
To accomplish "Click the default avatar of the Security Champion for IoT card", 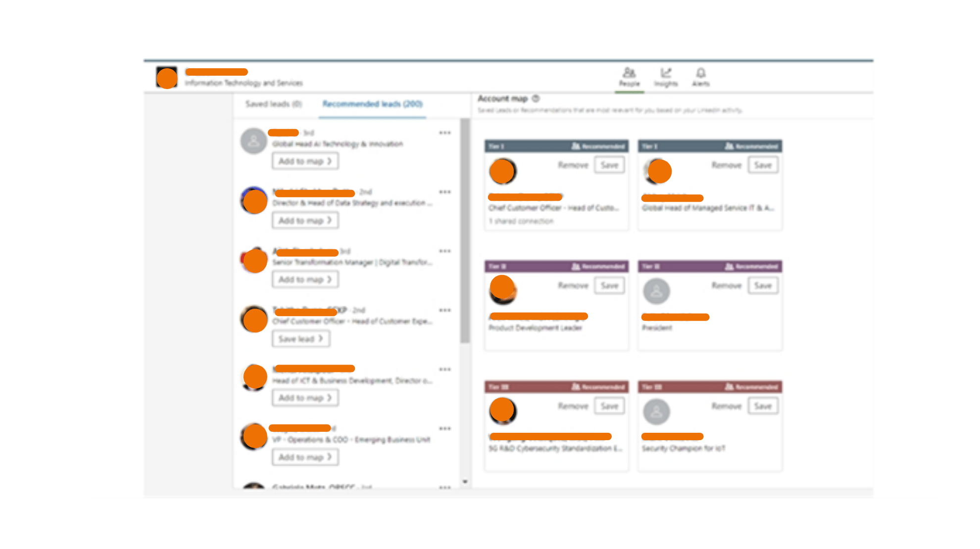I will 656,412.
